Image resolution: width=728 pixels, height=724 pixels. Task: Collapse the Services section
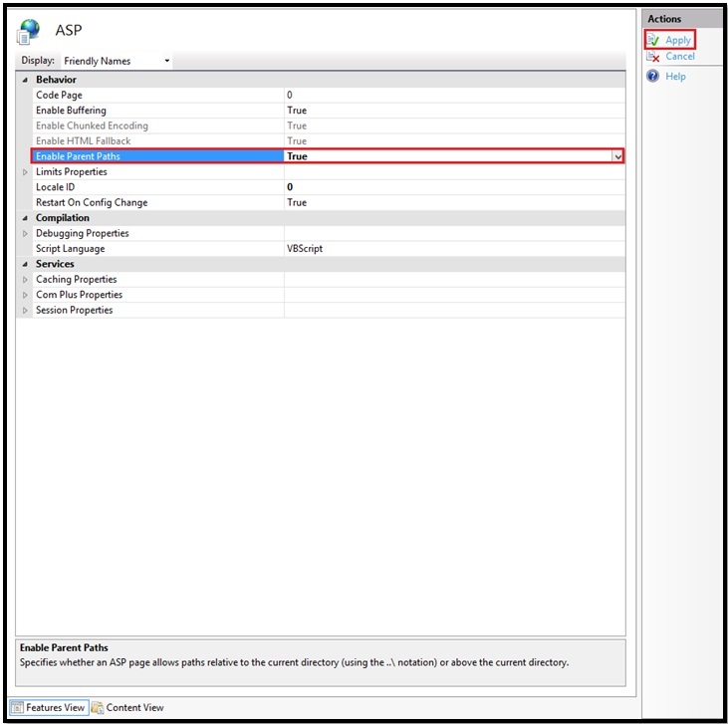(25, 264)
